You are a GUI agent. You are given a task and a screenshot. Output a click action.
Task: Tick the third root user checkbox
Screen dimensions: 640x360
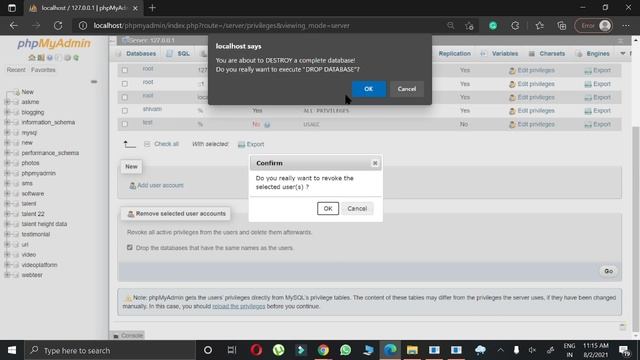pyautogui.click(x=125, y=97)
